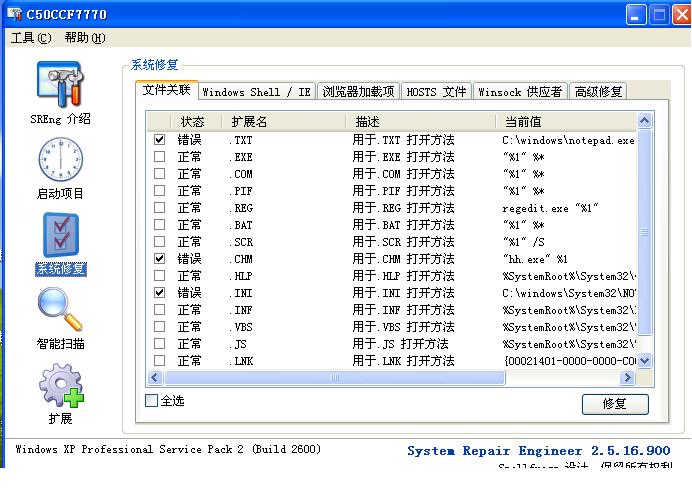Switch to the HOSTS 文件 tab
Image resolution: width=692 pixels, height=489 pixels.
click(436, 92)
